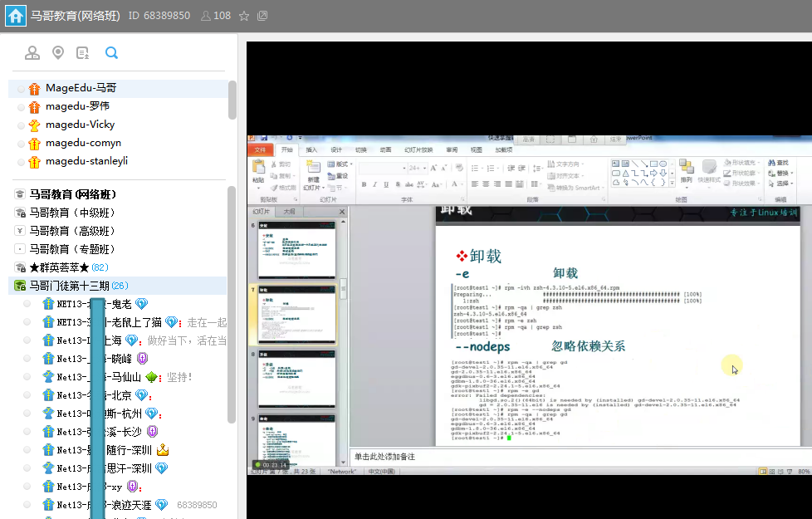812x519 pixels.
Task: Open the 开始 ribbon tab in PowerPoint
Action: pyautogui.click(x=287, y=150)
